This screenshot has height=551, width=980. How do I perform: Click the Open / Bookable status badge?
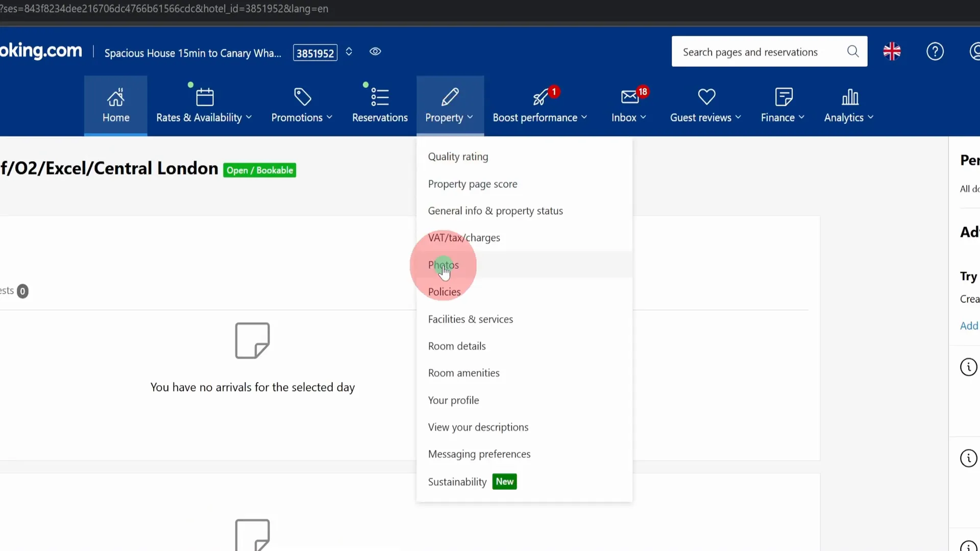click(259, 170)
